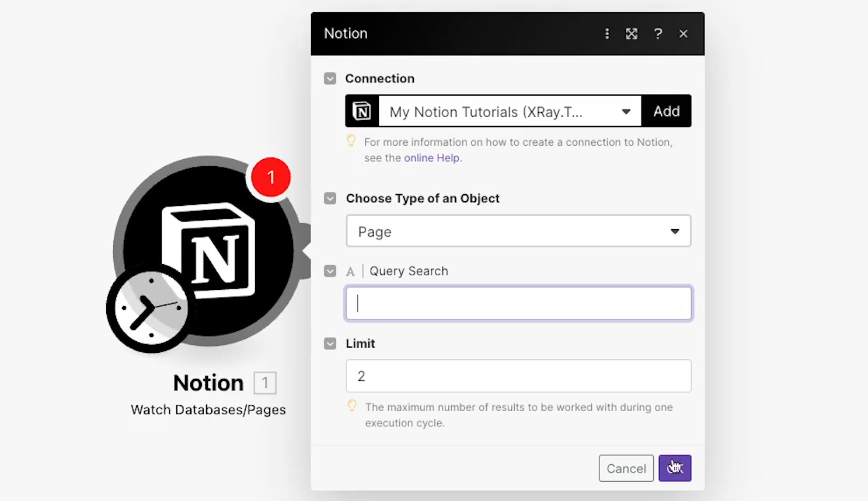Open the Page object type dropdown
Image resolution: width=868 pixels, height=501 pixels.
point(518,231)
